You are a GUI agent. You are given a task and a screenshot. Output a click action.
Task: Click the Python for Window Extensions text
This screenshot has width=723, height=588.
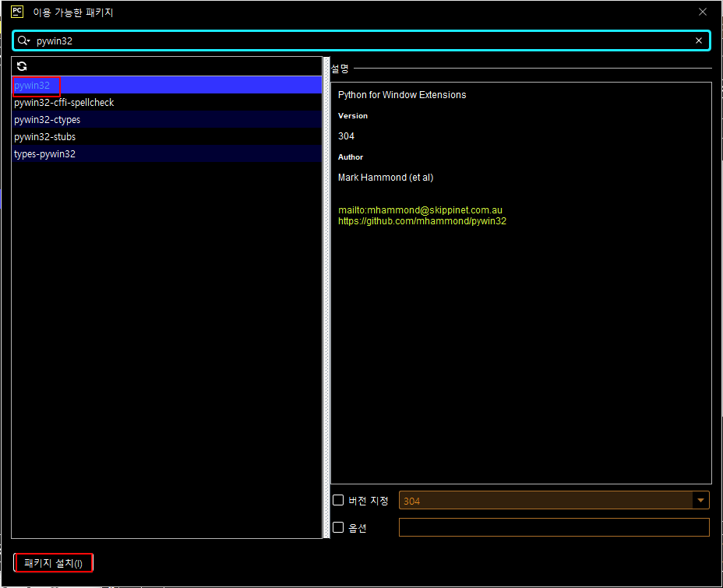pos(402,95)
